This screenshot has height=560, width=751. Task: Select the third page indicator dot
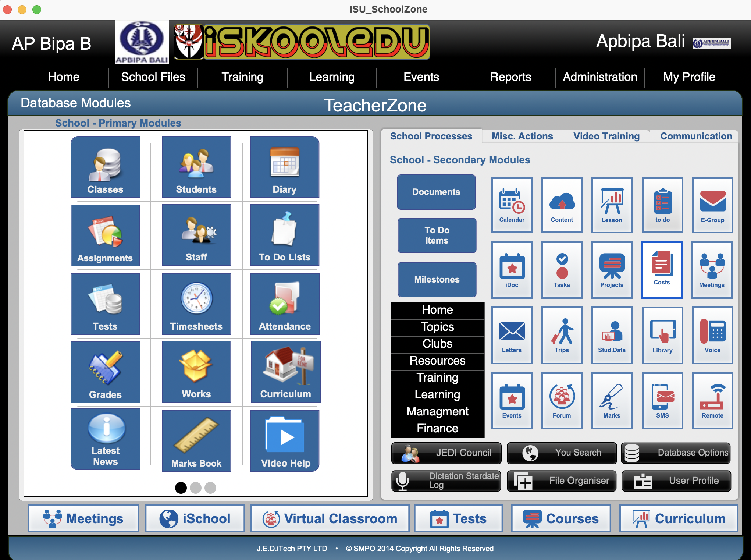[210, 488]
